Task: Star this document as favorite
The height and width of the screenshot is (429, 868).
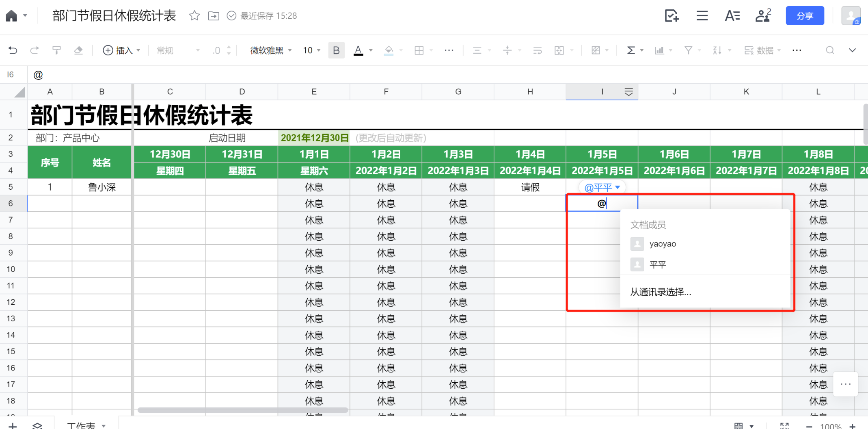Action: 194,16
